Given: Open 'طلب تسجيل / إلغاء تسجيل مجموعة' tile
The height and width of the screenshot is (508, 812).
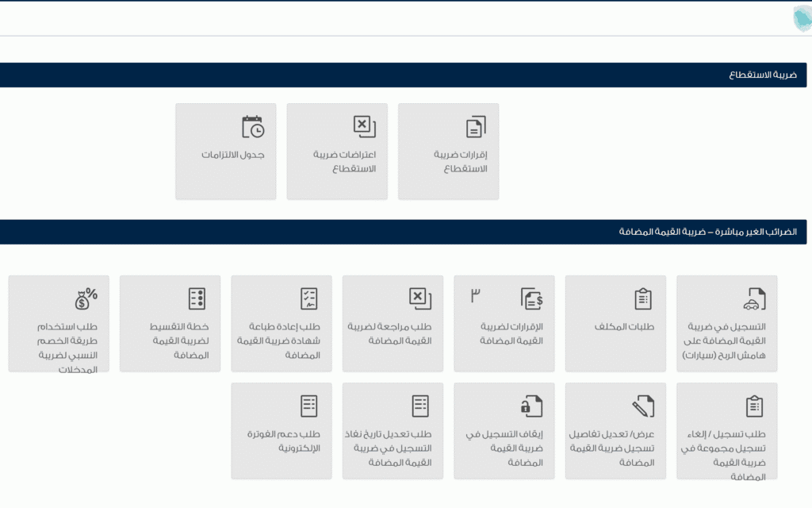Looking at the screenshot, I should tap(726, 431).
